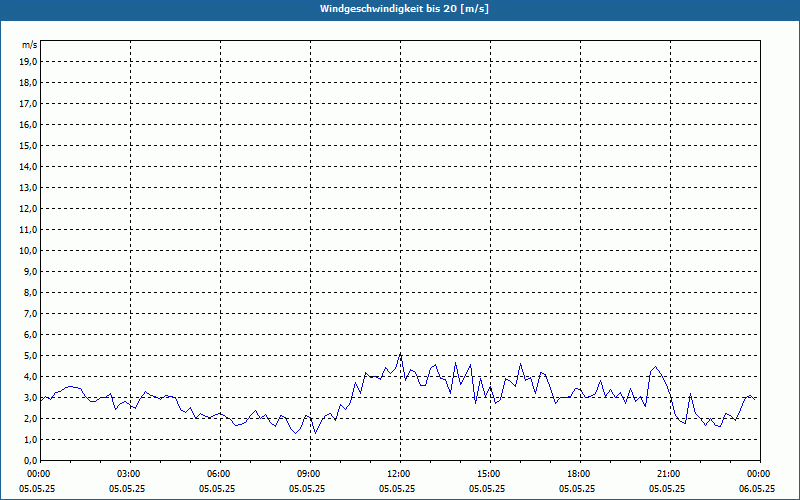800x500 pixels.
Task: Click the 5,0 y-axis label
Action: click(30, 355)
